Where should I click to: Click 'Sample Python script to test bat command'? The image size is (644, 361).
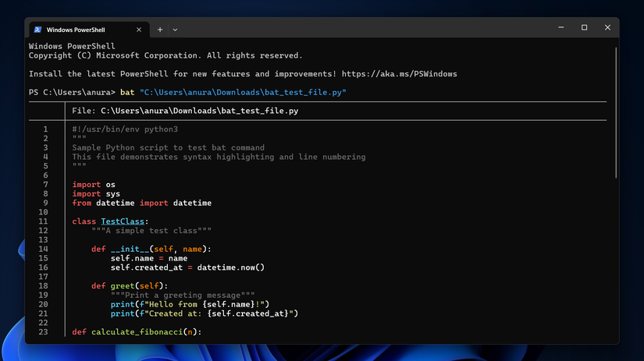pyautogui.click(x=169, y=147)
